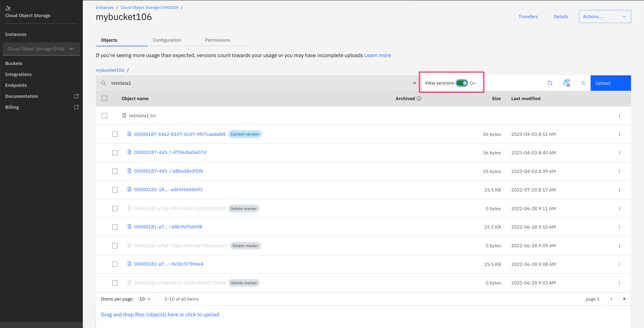Viewport: 644px width, 328px height.
Task: Click the list view icon
Action: click(583, 83)
